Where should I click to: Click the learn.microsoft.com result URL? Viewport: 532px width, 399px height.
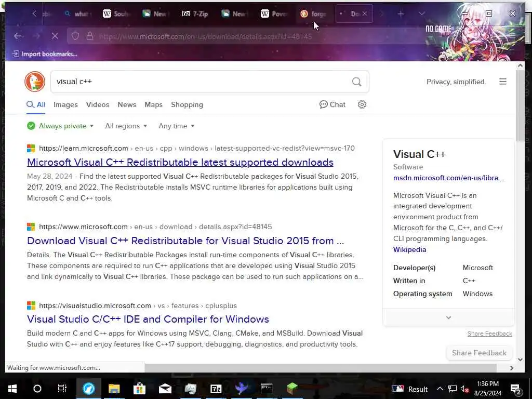[x=197, y=148]
